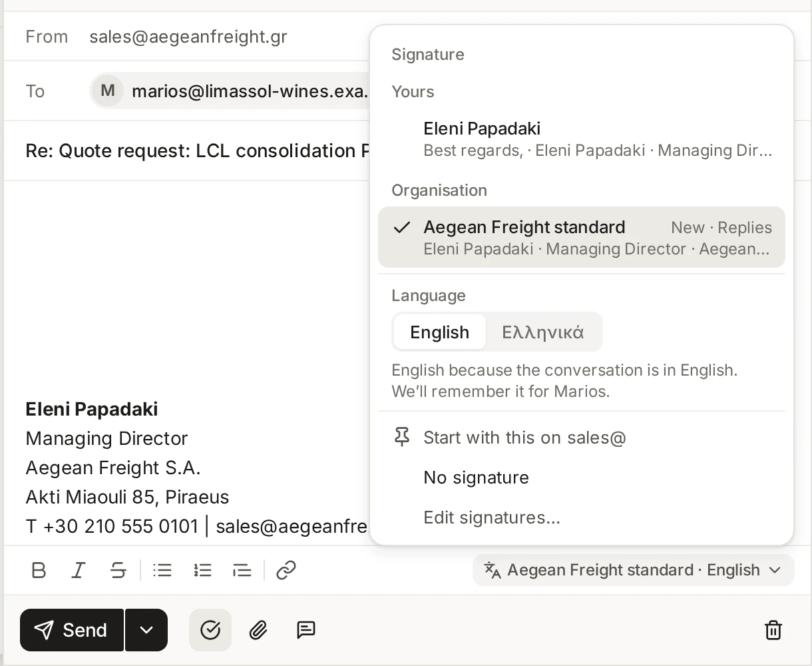The height and width of the screenshot is (666, 812).
Task: Open the Aegean Freight standard · English selector
Action: click(x=634, y=570)
